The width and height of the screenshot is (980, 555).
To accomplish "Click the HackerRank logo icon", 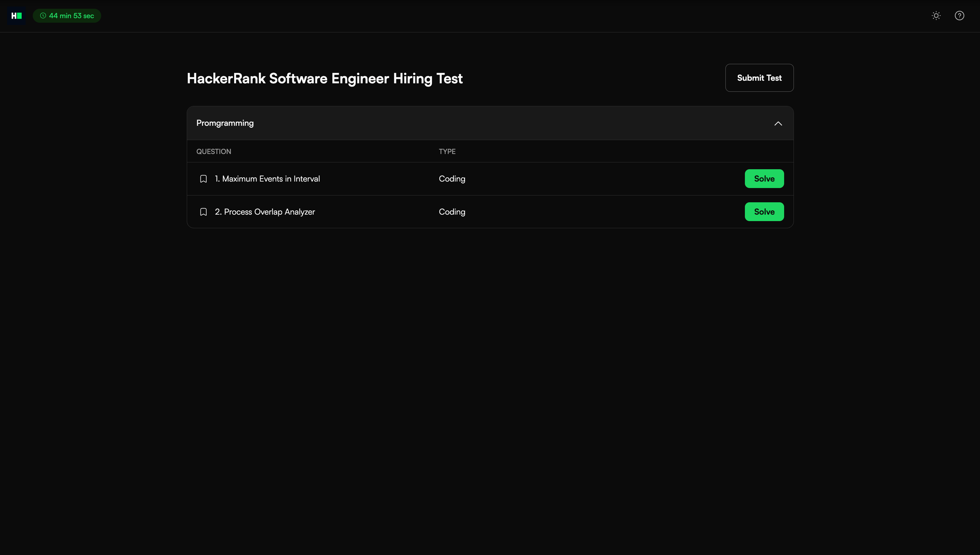I will click(x=17, y=16).
